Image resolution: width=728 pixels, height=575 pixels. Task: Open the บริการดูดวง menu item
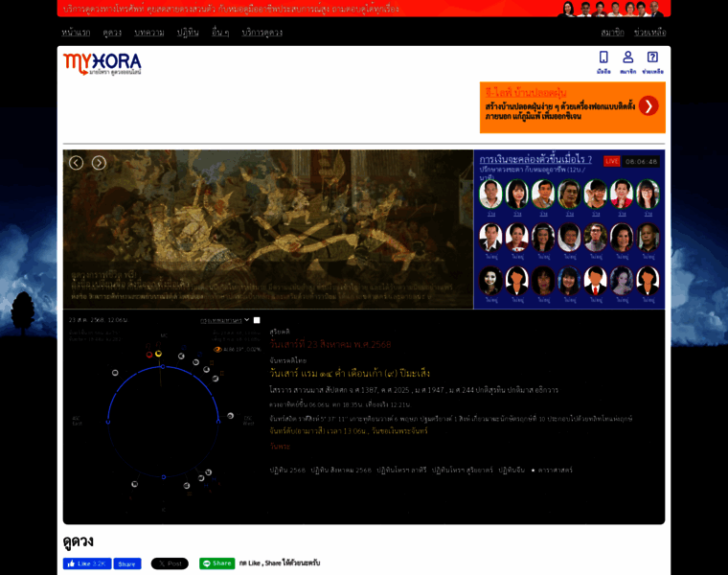[x=262, y=32]
